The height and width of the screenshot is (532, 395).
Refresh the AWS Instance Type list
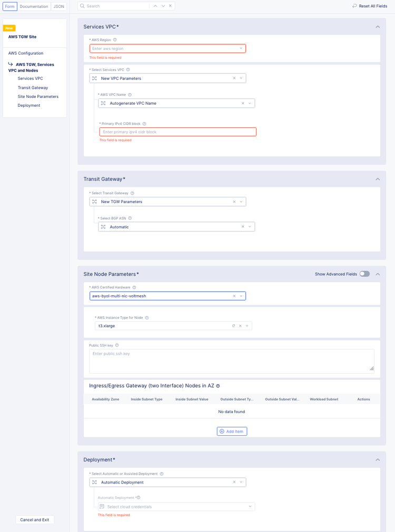point(233,326)
